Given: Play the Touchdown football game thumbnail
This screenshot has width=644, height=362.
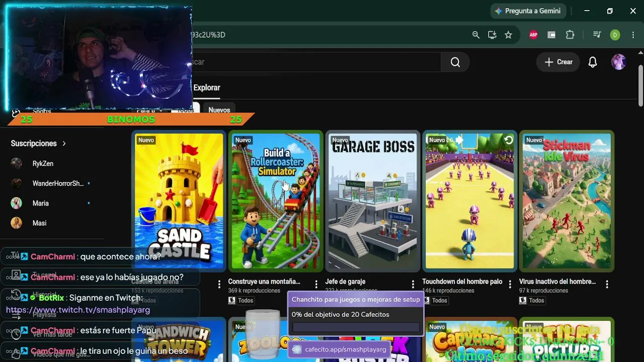Looking at the screenshot, I should (470, 201).
